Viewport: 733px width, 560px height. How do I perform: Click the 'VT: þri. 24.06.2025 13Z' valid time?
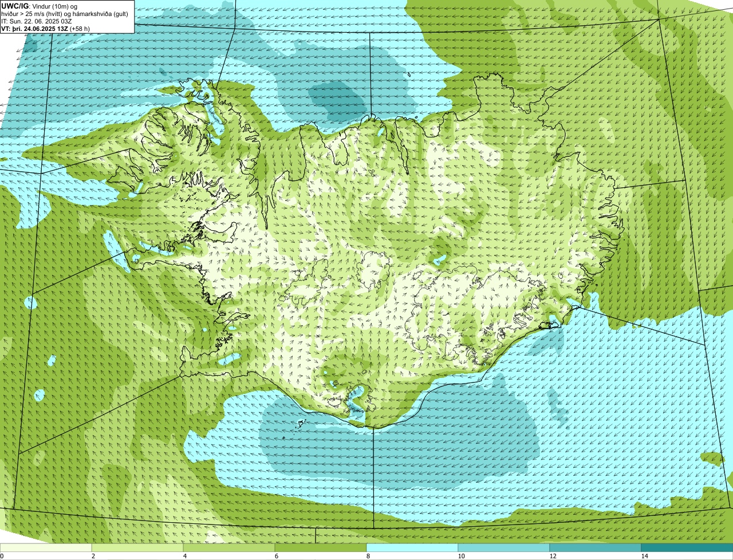34,29
